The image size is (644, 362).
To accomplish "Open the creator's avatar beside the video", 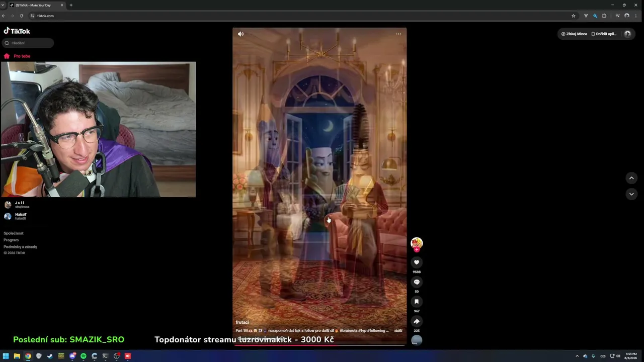I will 417,243.
